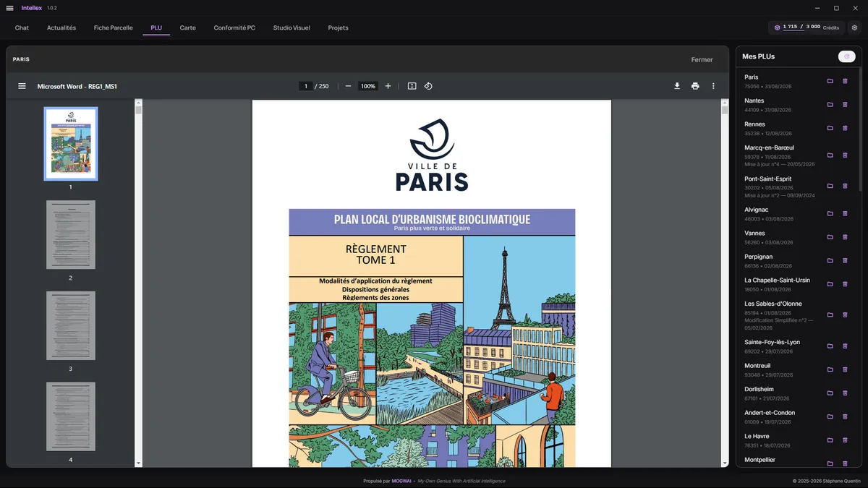This screenshot has height=488, width=868.
Task: Delete the Nantes PLU entry
Action: [x=845, y=105]
